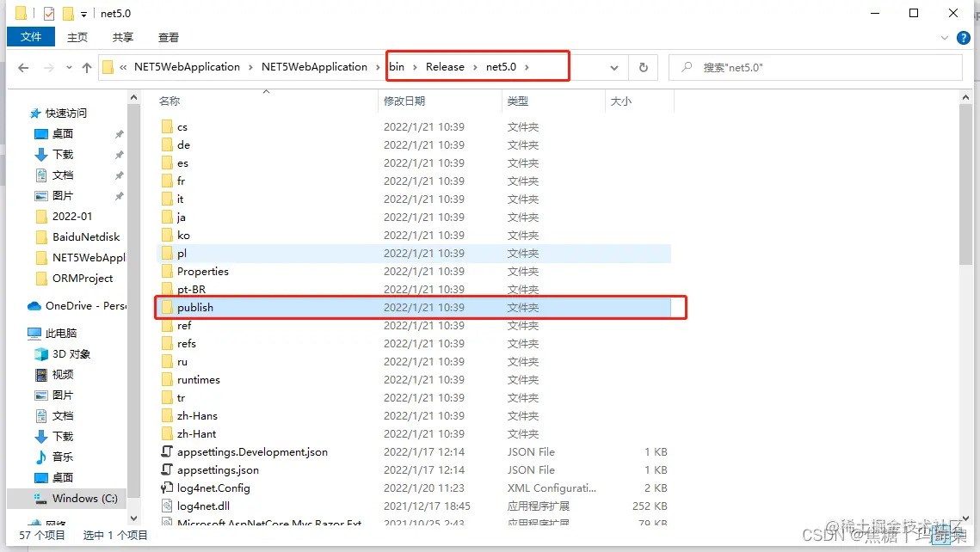Select the pt-BR folder name
980x552 pixels.
(191, 290)
